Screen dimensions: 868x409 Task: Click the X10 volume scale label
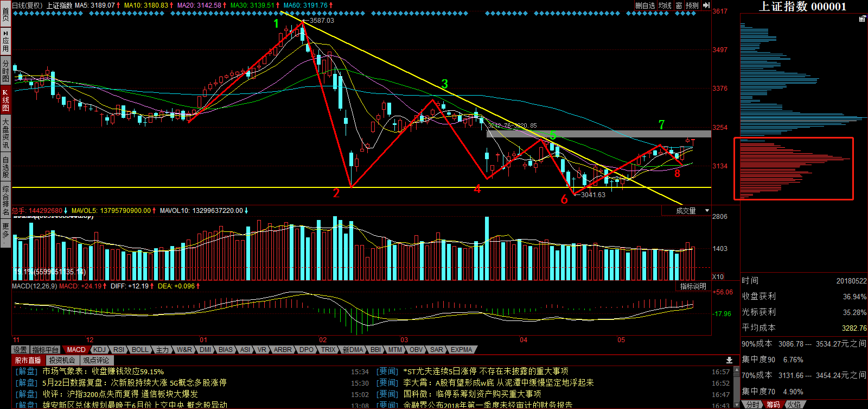pyautogui.click(x=718, y=276)
